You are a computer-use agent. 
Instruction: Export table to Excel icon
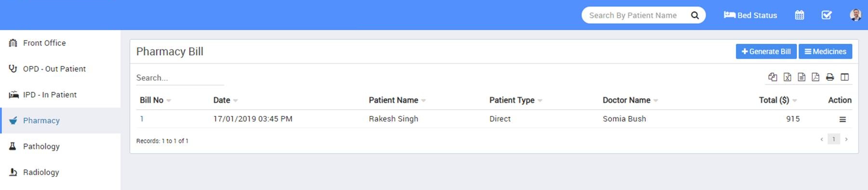click(x=787, y=77)
